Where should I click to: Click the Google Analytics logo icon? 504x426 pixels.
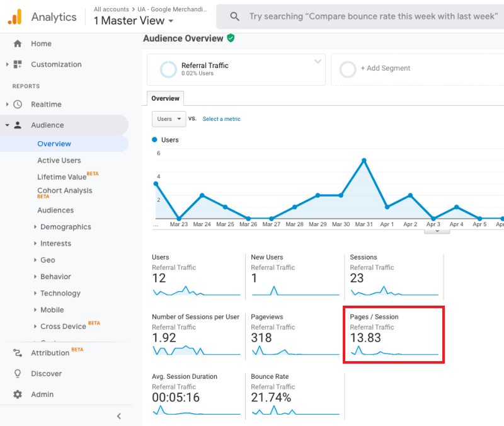coord(14,16)
